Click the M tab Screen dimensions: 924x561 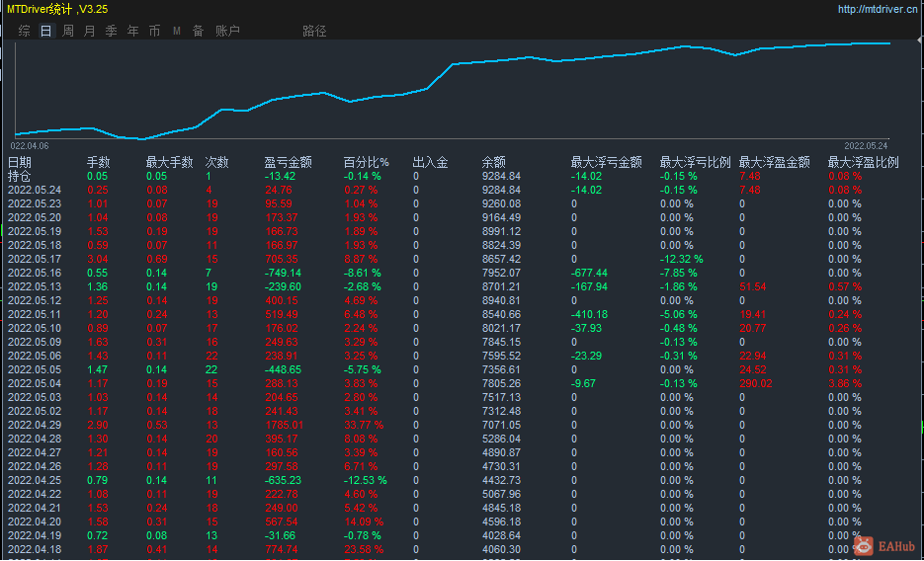(177, 31)
